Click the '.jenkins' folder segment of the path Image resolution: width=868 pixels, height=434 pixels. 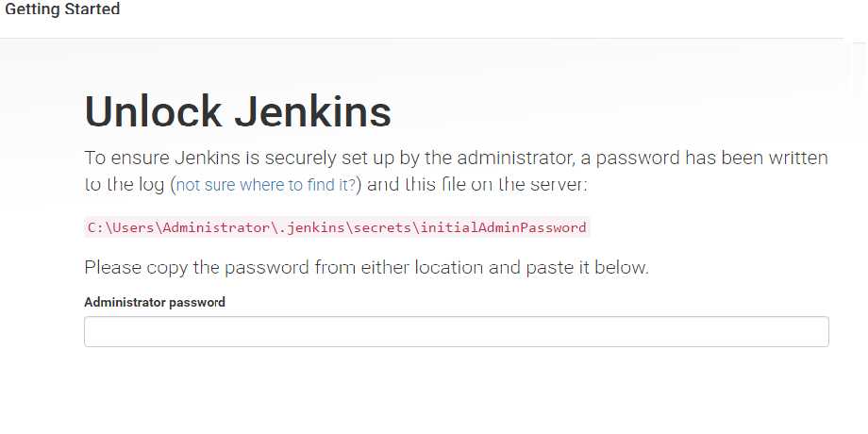pos(316,227)
